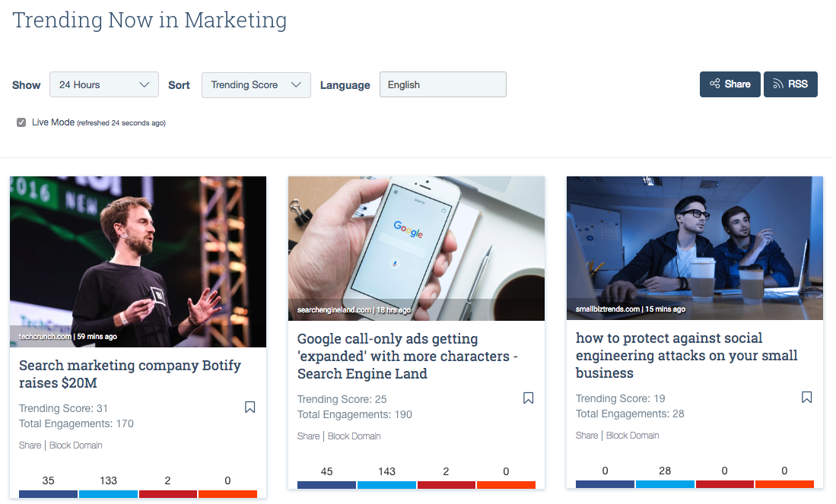Click Share link under Botify article
This screenshot has width=836, height=504.
[30, 445]
